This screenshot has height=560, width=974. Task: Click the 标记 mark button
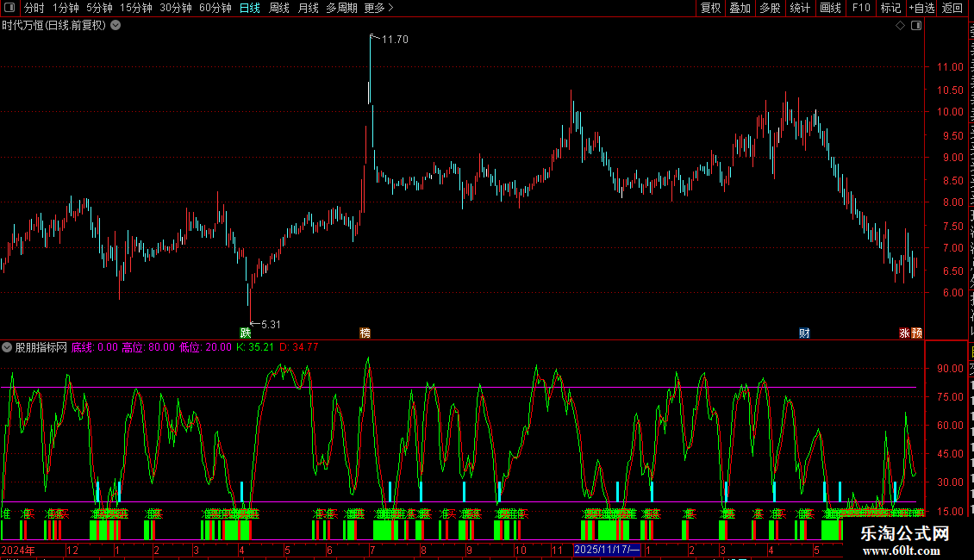click(890, 8)
